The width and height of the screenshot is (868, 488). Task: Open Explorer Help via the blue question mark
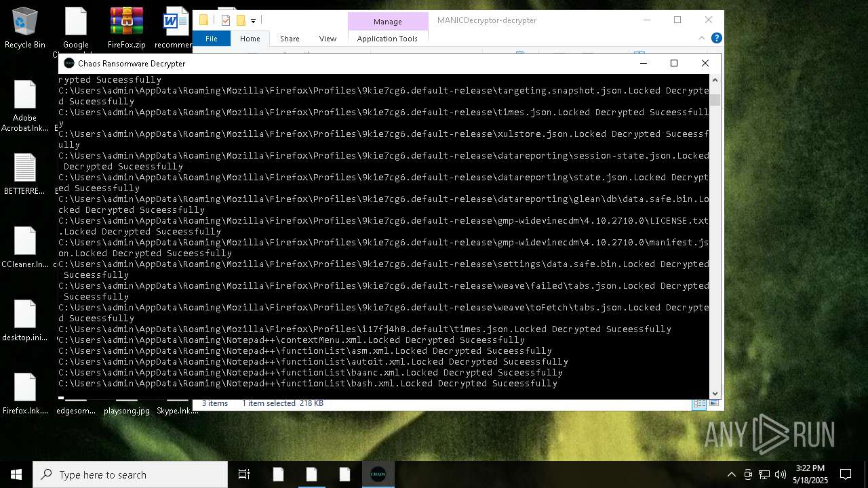[x=716, y=38]
